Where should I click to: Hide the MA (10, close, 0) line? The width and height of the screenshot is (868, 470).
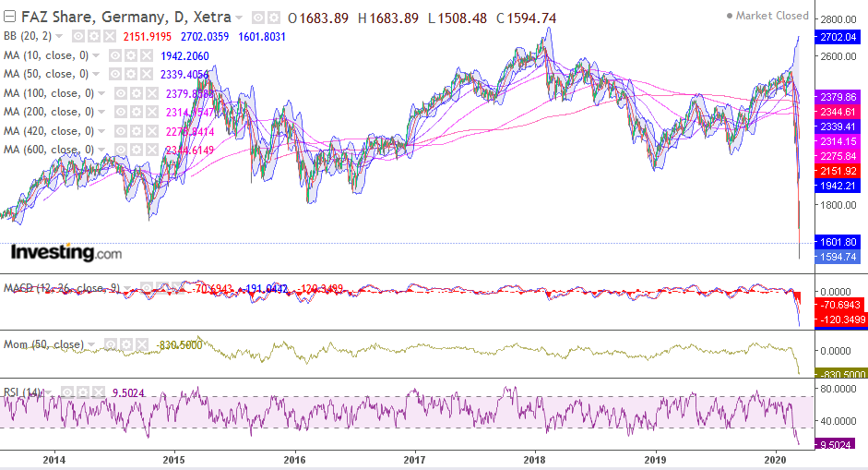(115, 55)
